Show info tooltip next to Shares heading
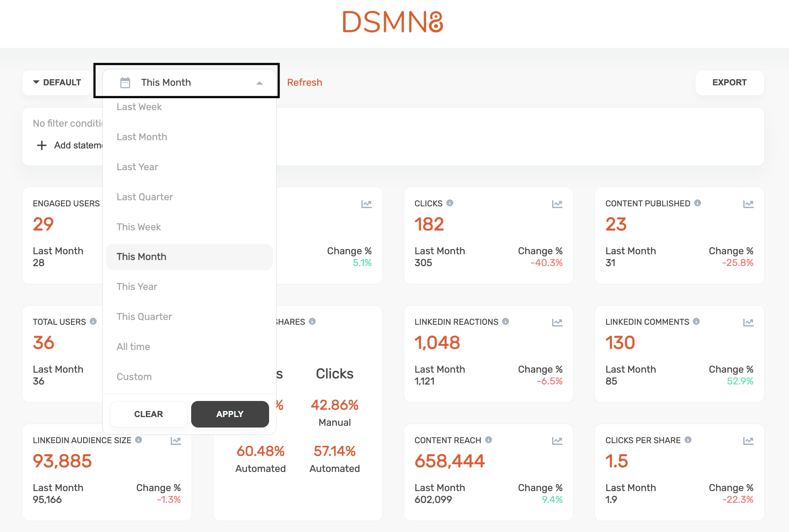789x532 pixels. tap(312, 321)
